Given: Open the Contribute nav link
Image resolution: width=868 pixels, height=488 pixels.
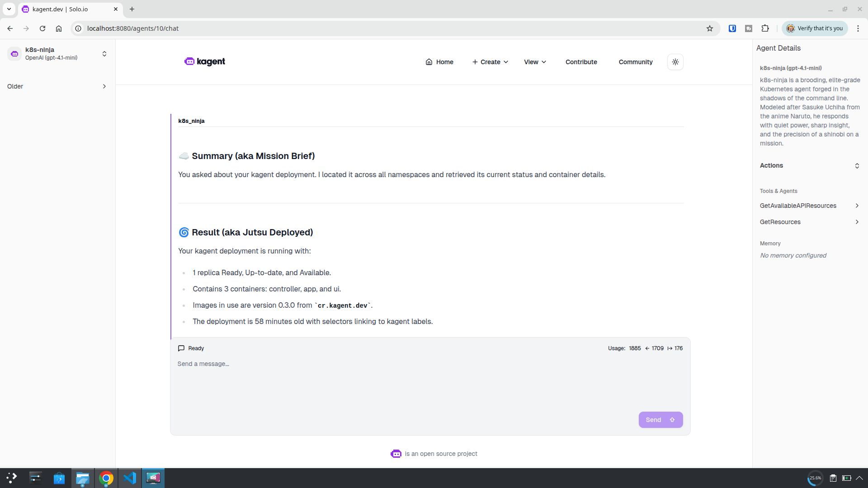Looking at the screenshot, I should [581, 62].
